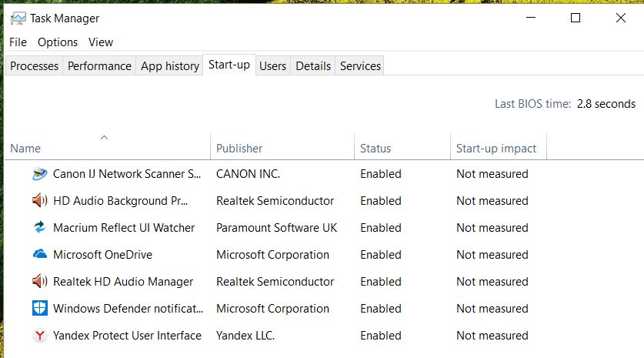Sort by Start-up impact column
Image resolution: width=644 pixels, height=358 pixels.
499,148
